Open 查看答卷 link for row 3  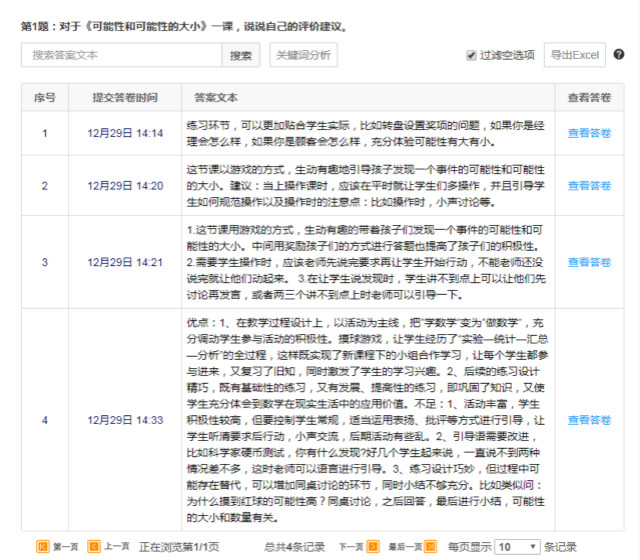[589, 262]
